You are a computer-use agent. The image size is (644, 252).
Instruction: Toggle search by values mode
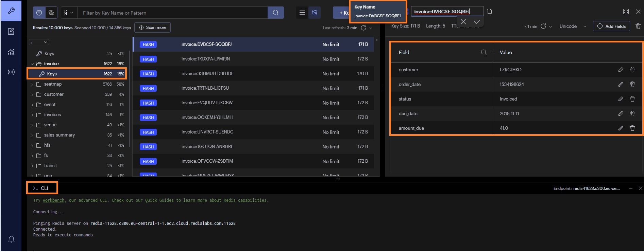click(x=51, y=13)
